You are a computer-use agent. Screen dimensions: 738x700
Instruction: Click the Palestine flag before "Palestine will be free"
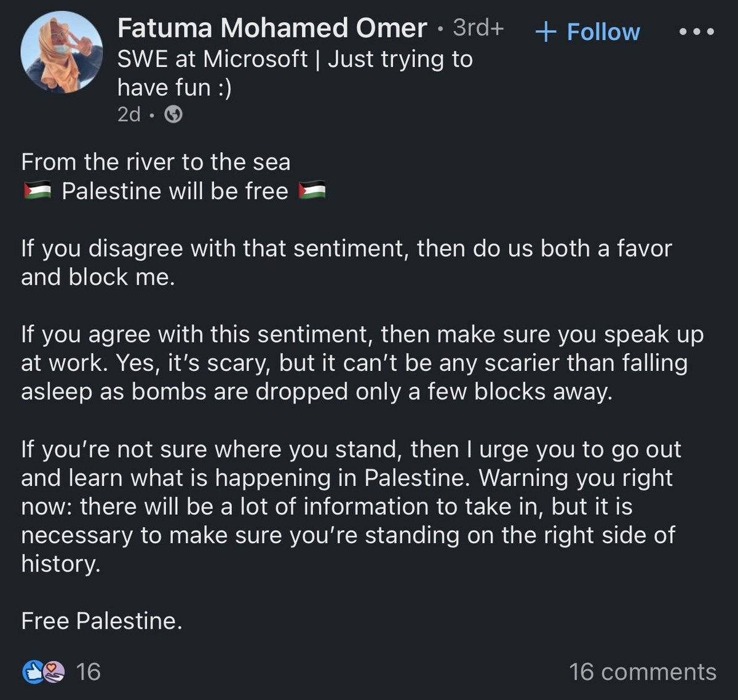tap(37, 191)
